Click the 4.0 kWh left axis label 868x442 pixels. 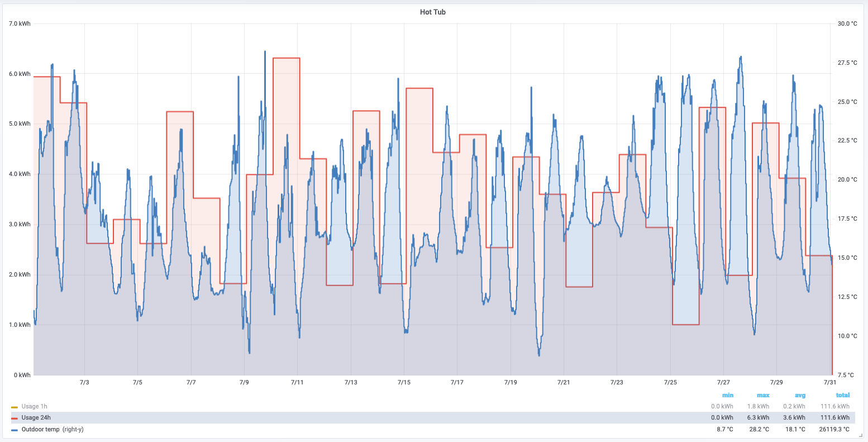[20, 174]
